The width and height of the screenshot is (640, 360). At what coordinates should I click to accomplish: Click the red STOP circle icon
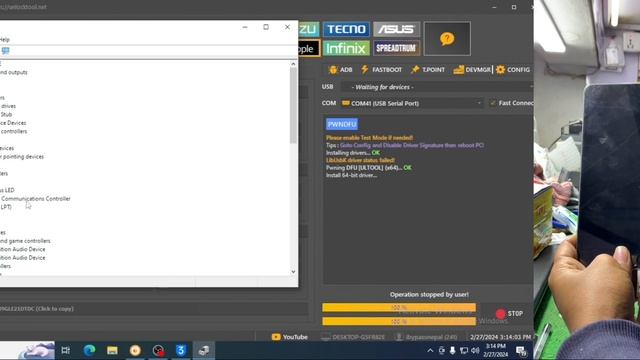pos(500,314)
